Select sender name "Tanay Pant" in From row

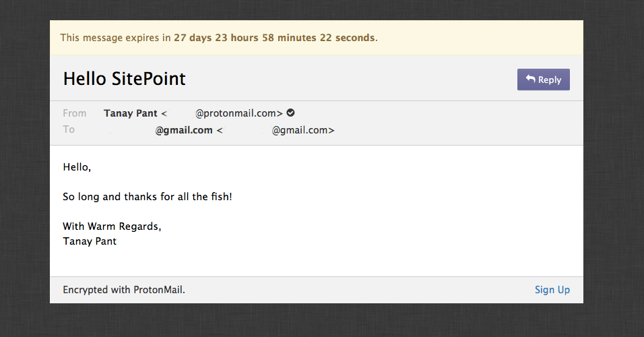pos(131,113)
